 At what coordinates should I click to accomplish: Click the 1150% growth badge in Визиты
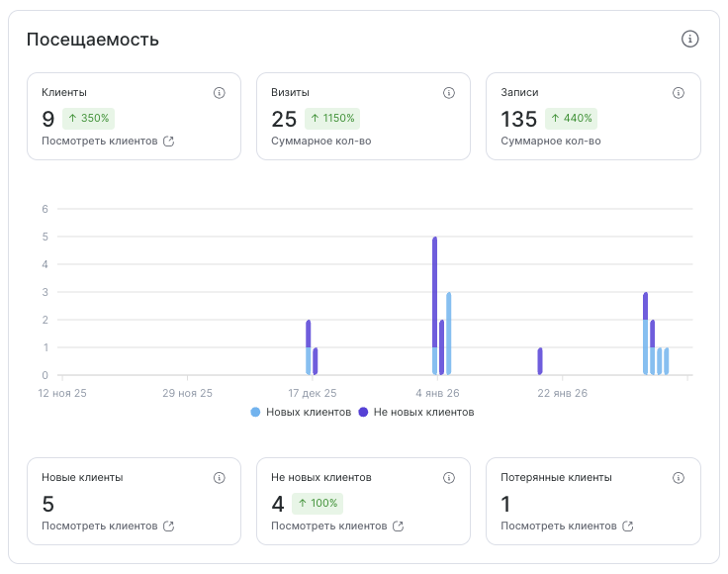(x=330, y=119)
